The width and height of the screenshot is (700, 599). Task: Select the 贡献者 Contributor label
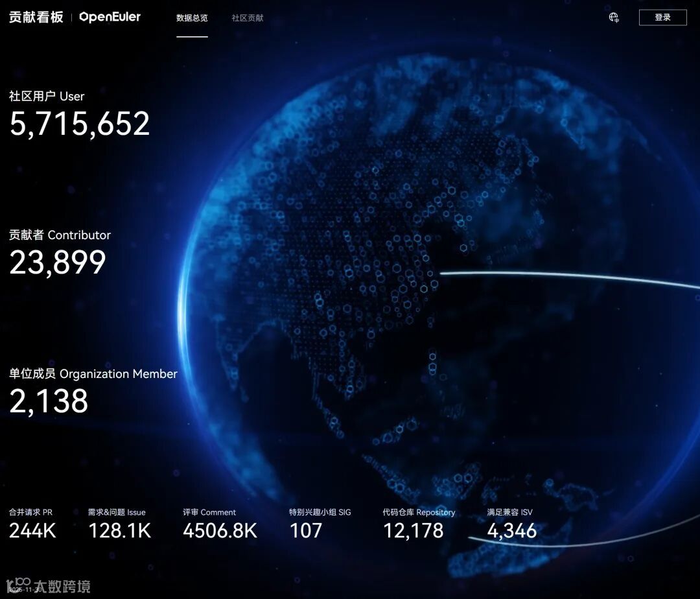tap(60, 235)
